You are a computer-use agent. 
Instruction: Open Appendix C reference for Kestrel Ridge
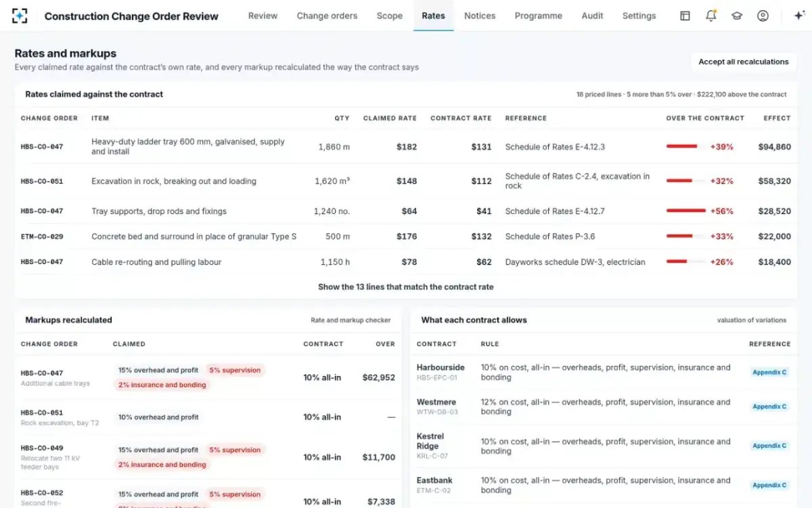coord(769,446)
